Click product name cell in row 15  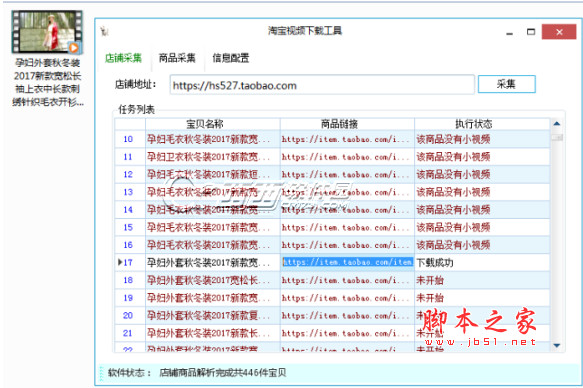pyautogui.click(x=213, y=227)
